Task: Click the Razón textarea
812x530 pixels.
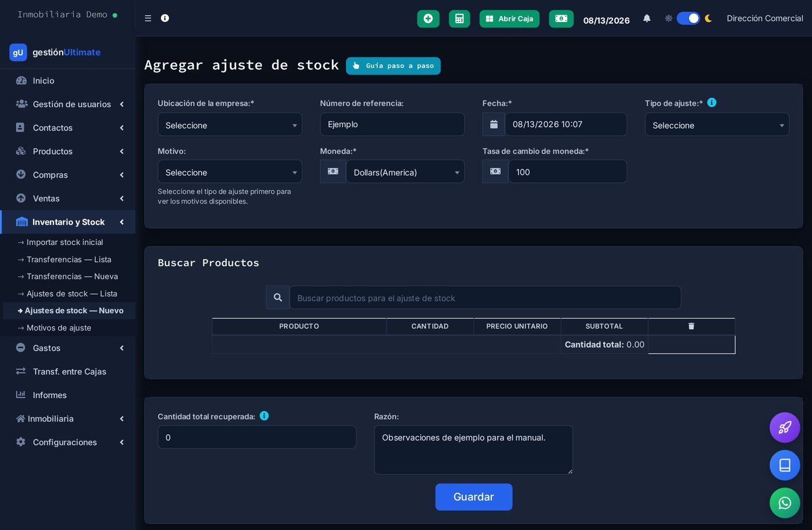Action: (x=473, y=450)
